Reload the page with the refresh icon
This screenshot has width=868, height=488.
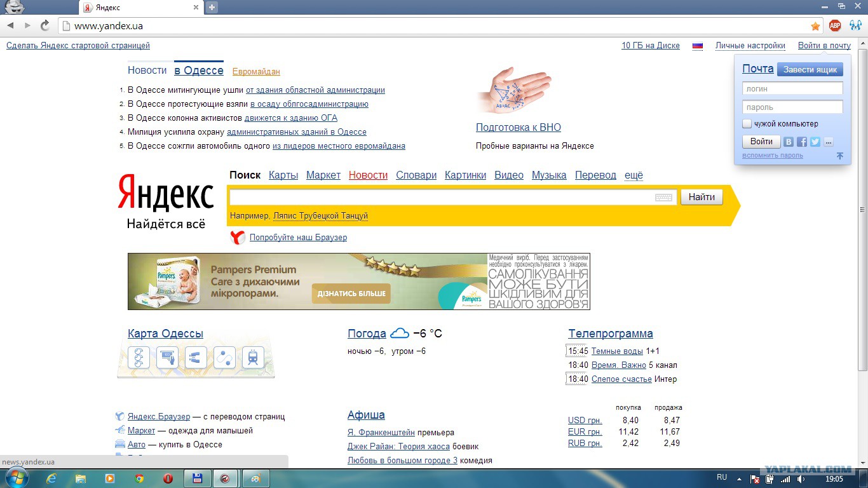(x=44, y=25)
